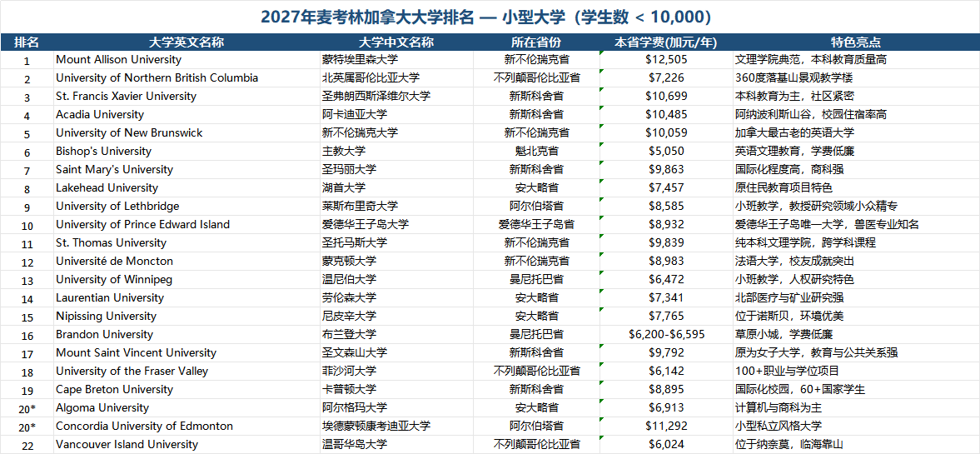The width and height of the screenshot is (980, 454).
Task: Click highlight cell 360度落基山景观教学楼
Action: click(x=856, y=78)
